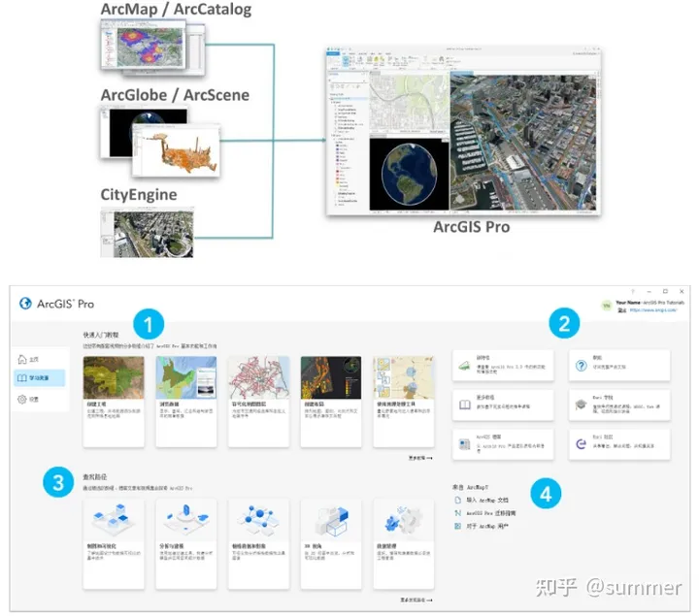Open the Analysis and Modeling learning path
This screenshot has height=616, width=699.
pos(186,544)
